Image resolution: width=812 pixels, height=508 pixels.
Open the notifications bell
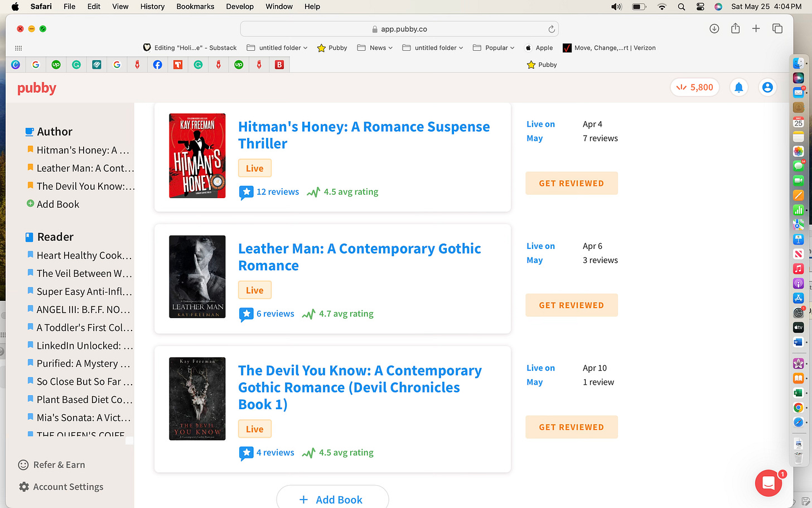pos(739,88)
